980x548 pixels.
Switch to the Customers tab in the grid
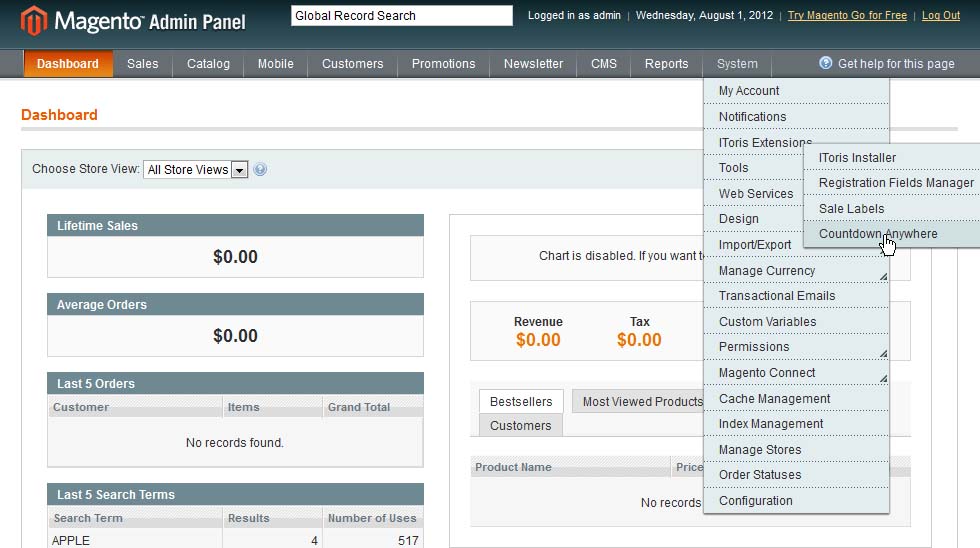520,426
